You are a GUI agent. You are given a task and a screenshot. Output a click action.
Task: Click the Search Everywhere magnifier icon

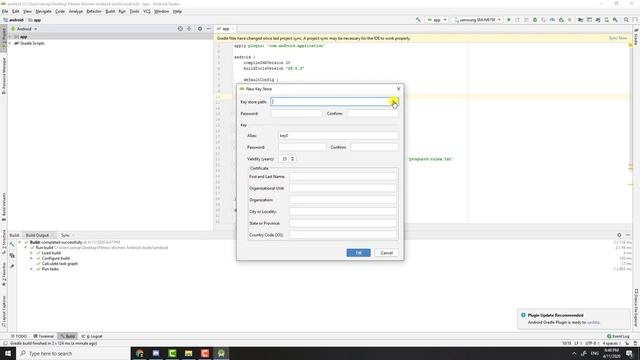coord(626,20)
